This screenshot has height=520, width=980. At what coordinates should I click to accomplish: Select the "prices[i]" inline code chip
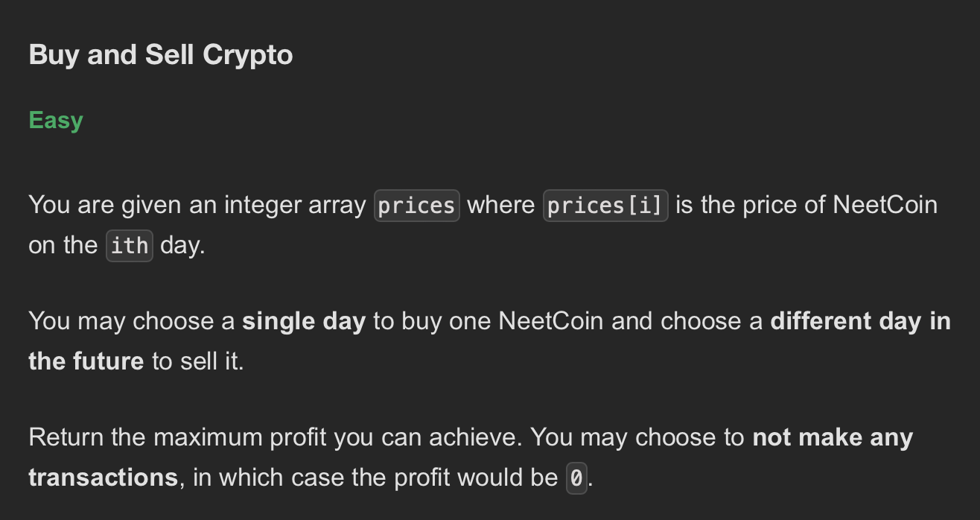(605, 206)
